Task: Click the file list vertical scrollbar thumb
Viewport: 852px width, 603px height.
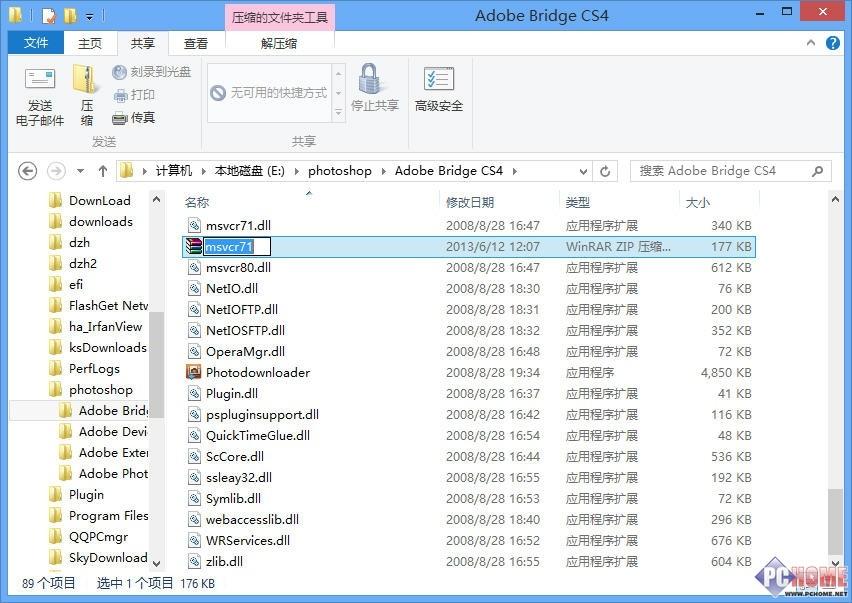Action: pos(835,520)
